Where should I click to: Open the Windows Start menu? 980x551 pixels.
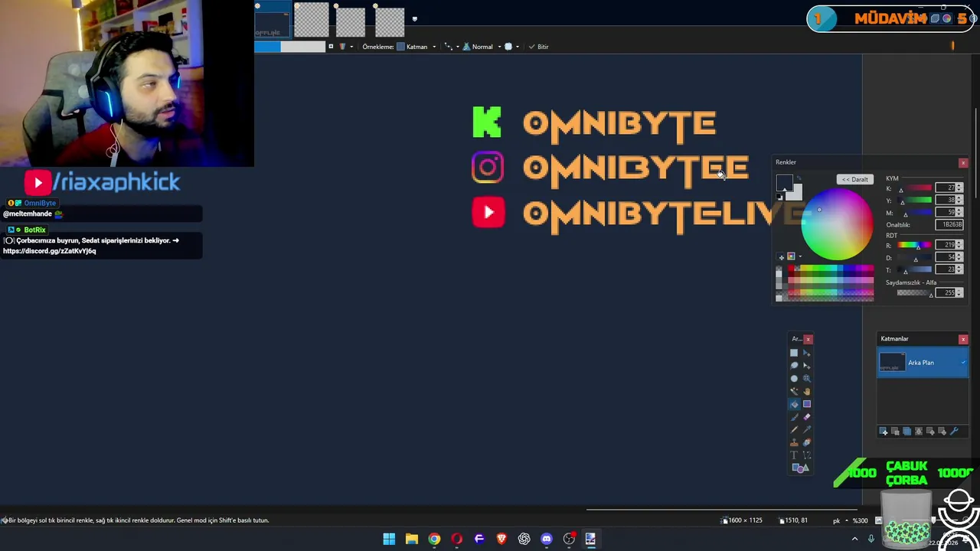coord(389,539)
